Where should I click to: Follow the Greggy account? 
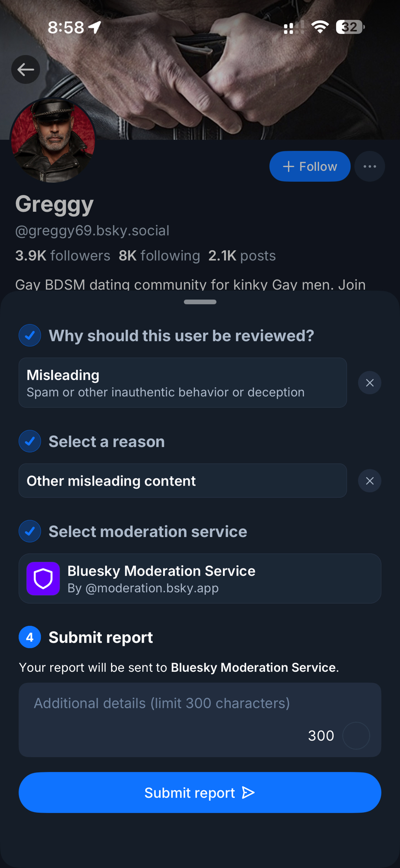[x=310, y=166]
